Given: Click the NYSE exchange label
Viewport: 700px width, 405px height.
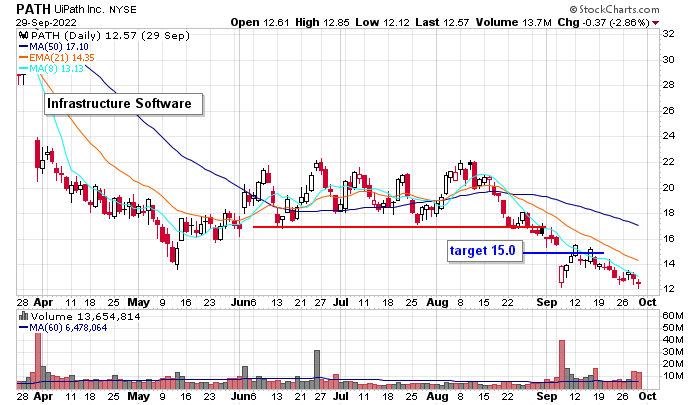Looking at the screenshot, I should [x=123, y=9].
